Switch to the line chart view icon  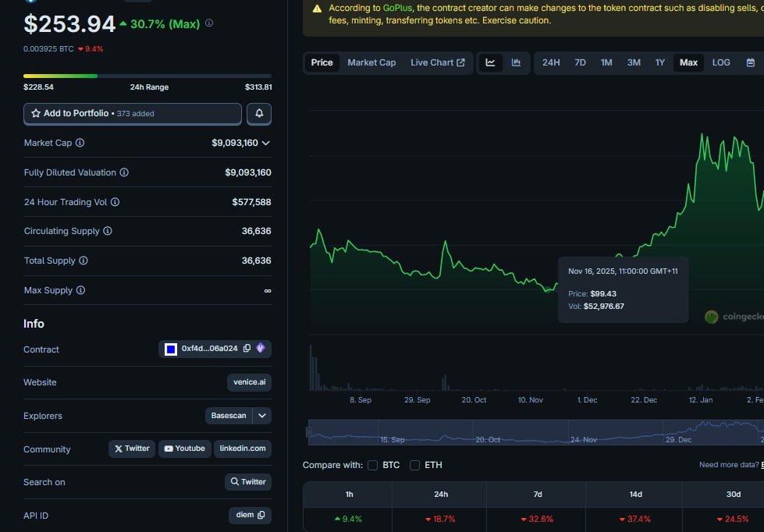491,62
